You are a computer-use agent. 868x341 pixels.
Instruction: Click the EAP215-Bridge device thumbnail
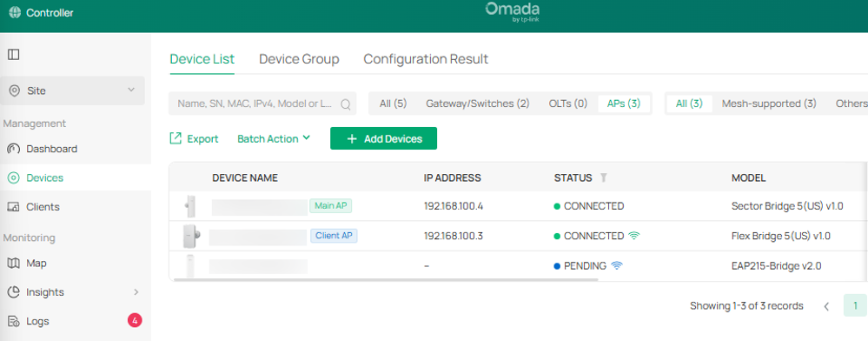click(x=190, y=265)
